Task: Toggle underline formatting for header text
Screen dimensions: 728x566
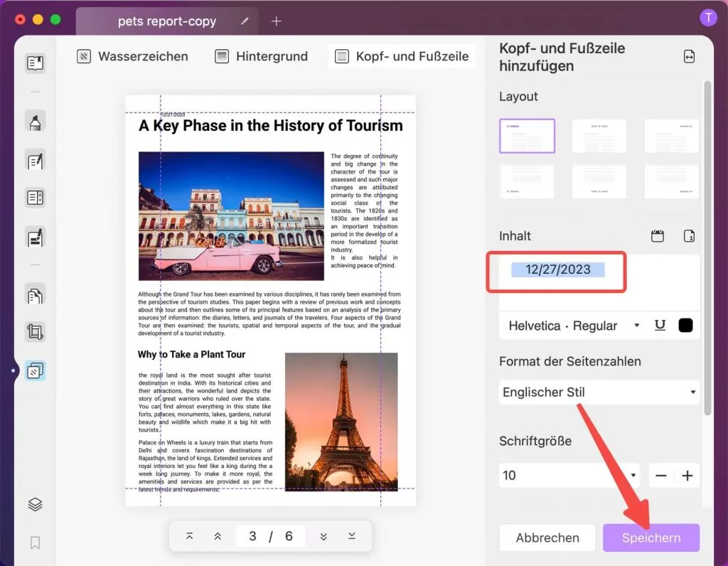Action: click(x=660, y=325)
